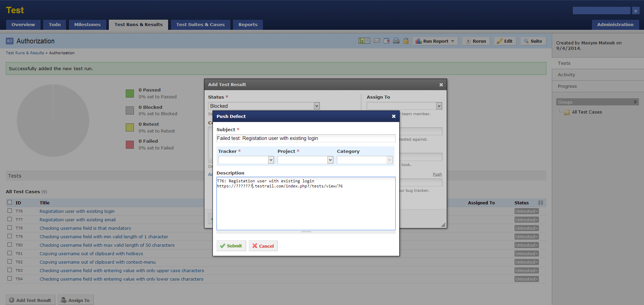644x305 pixels.
Task: Click the red Failed legend swatch
Action: click(x=130, y=145)
